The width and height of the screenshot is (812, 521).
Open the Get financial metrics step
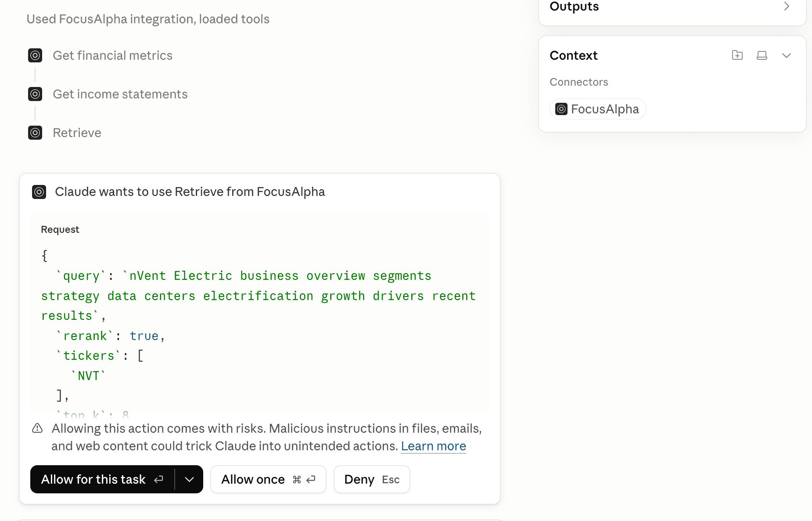click(112, 55)
